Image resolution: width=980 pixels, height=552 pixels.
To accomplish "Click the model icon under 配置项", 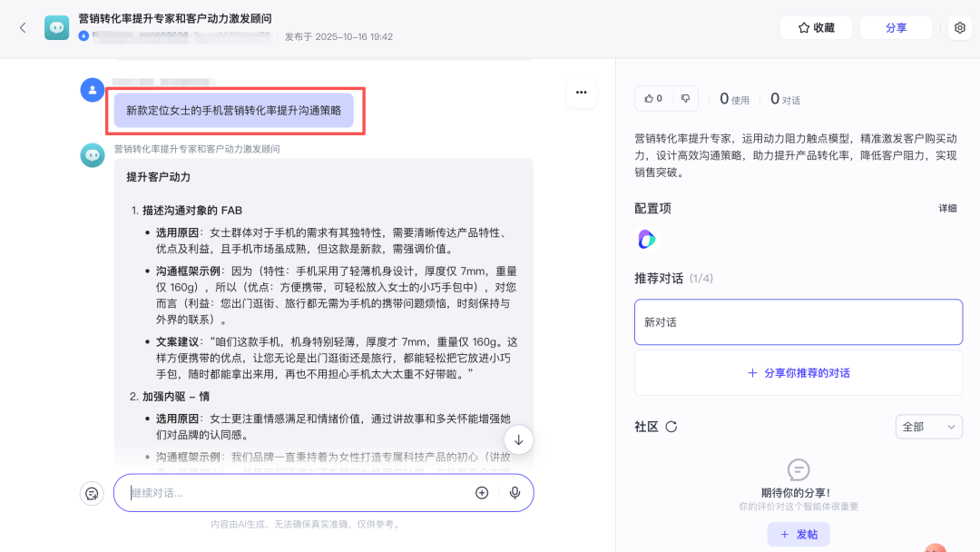I will [x=646, y=239].
